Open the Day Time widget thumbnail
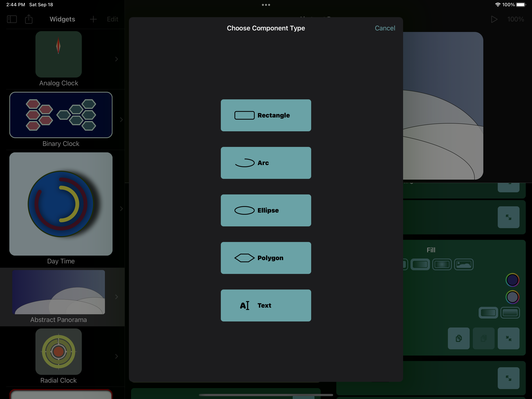The width and height of the screenshot is (532, 399). tap(61, 204)
